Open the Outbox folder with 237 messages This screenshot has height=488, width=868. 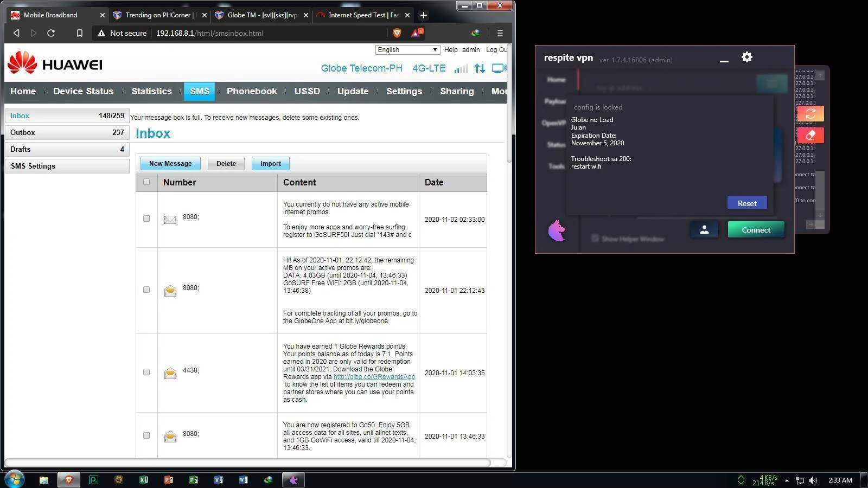pyautogui.click(x=67, y=132)
